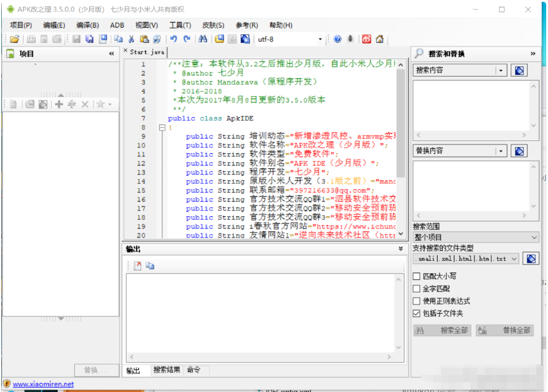Click the Redo toolbar icon

tap(187, 39)
